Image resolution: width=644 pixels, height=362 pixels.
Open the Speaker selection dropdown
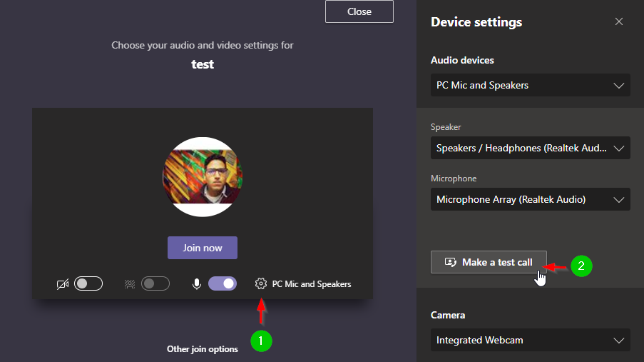(x=530, y=149)
